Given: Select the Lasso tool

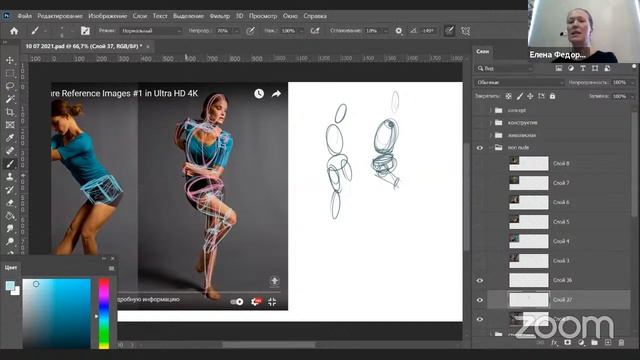Looking at the screenshot, I should [10, 86].
